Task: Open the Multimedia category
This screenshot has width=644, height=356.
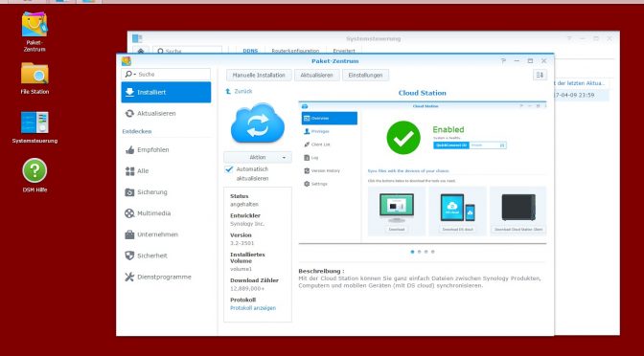Action: click(166, 213)
